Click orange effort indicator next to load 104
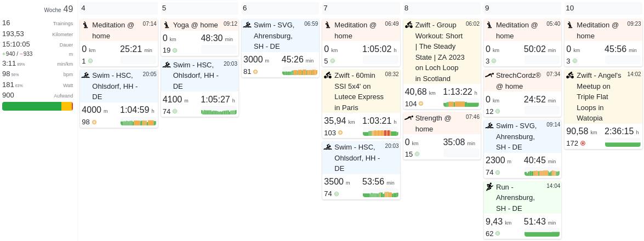 click(421, 104)
